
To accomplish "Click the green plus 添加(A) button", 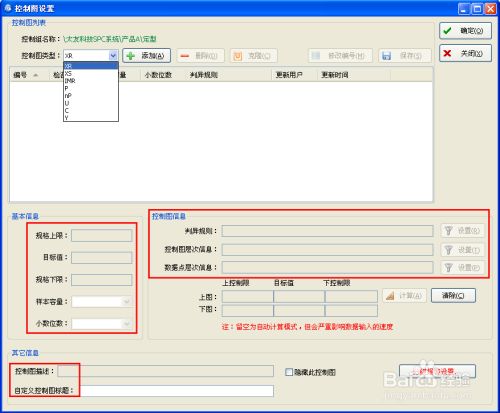I will click(147, 56).
